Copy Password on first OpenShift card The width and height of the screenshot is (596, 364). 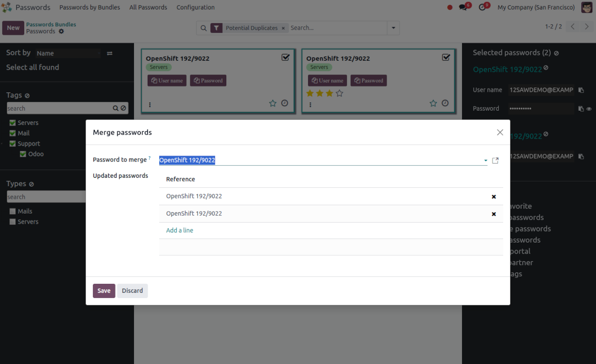[x=208, y=81]
